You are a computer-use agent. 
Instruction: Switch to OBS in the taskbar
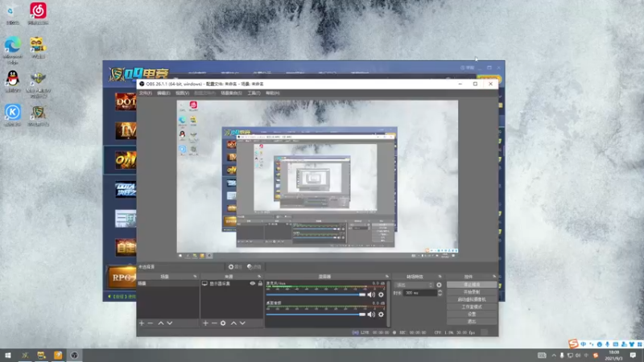click(74, 356)
